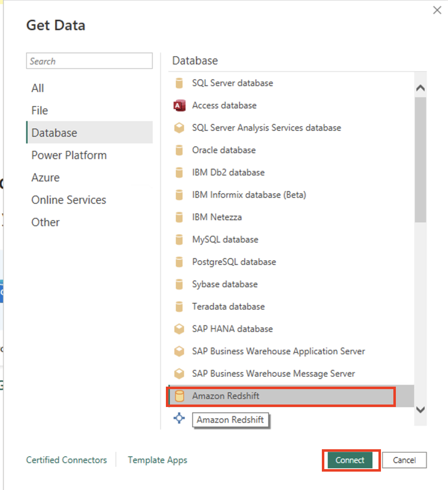Close the Get Data dialog
This screenshot has width=448, height=490.
pyautogui.click(x=437, y=10)
